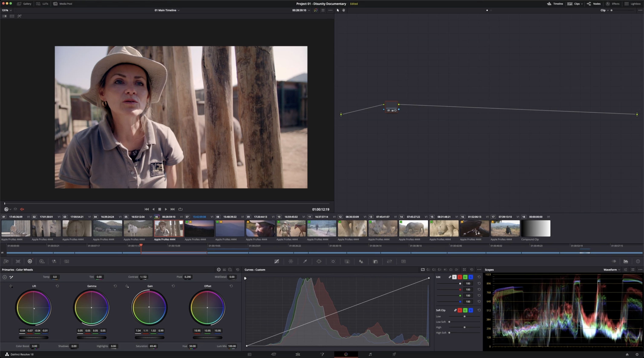Open the LUTs panel
The width and height of the screenshot is (644, 358).
[42, 4]
